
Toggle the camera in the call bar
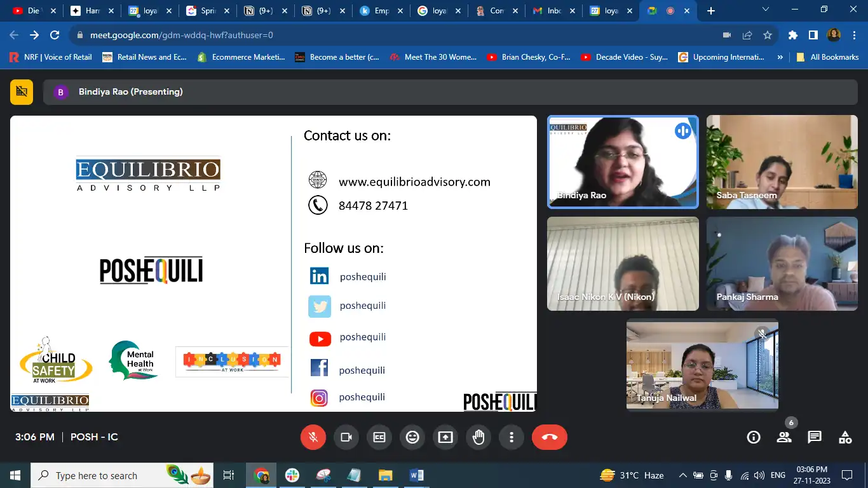(x=346, y=437)
